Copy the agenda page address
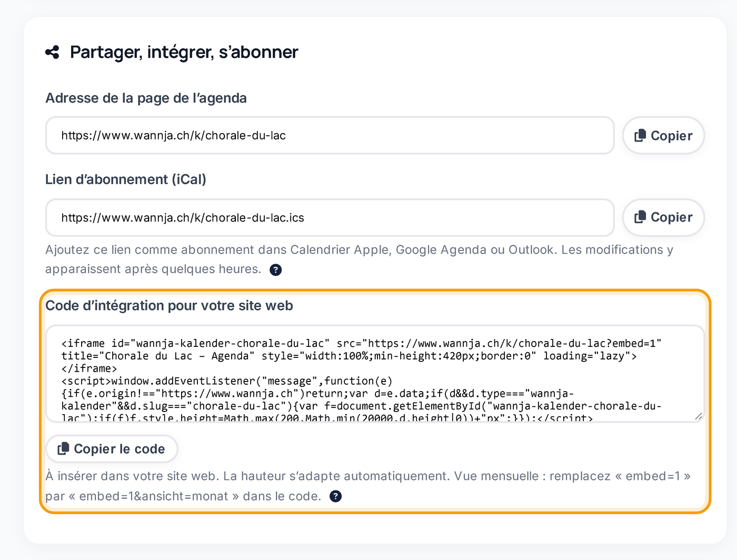The width and height of the screenshot is (737, 560). pyautogui.click(x=663, y=135)
